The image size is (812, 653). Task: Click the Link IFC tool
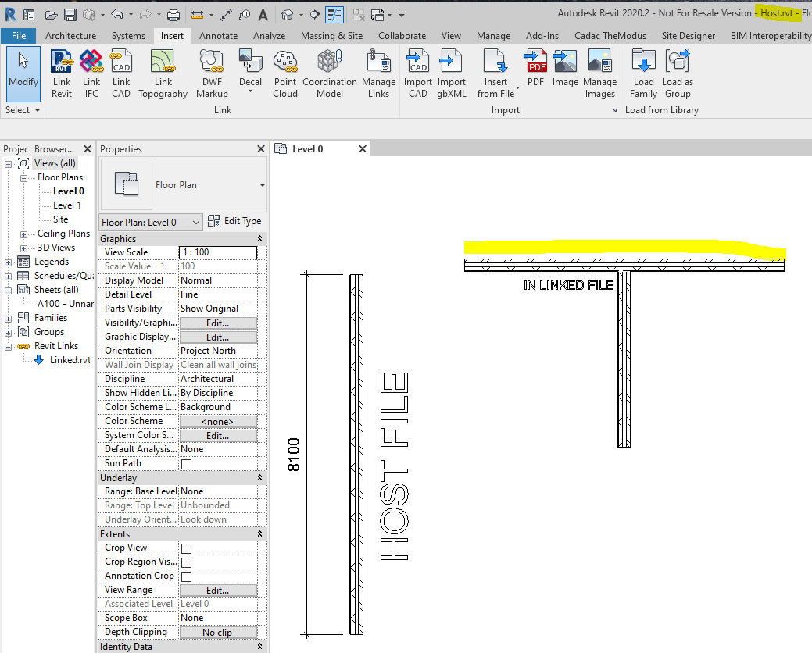coord(91,73)
